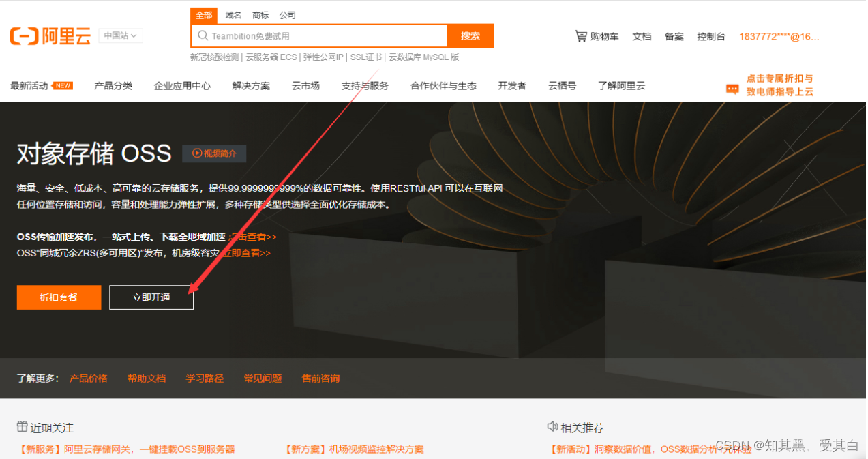
Task: Click the speaker icon beside 相关推荐
Action: click(552, 426)
